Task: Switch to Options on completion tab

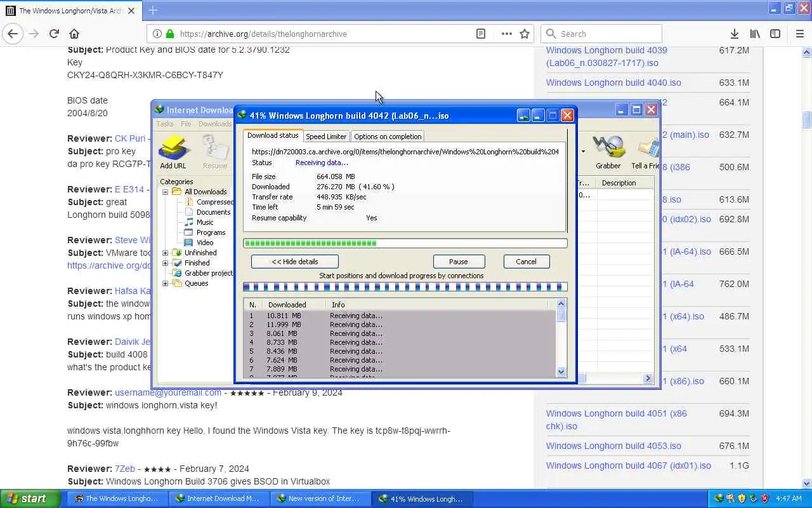Action: click(388, 137)
